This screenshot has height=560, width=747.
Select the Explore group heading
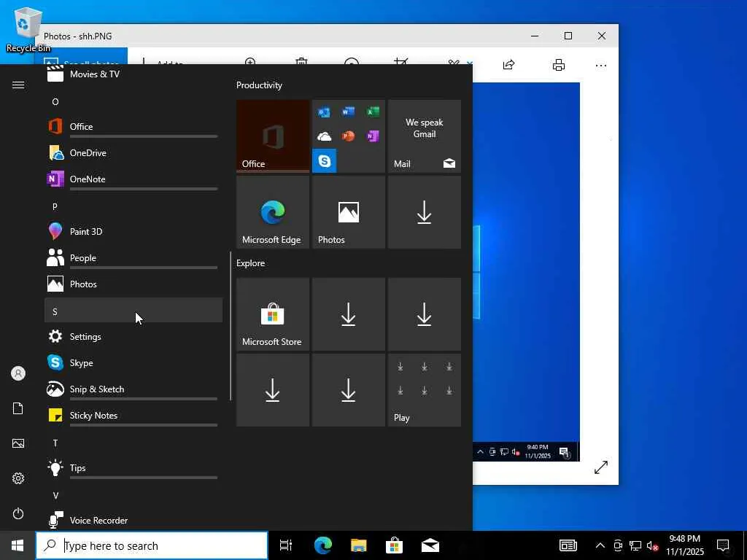pos(251,263)
